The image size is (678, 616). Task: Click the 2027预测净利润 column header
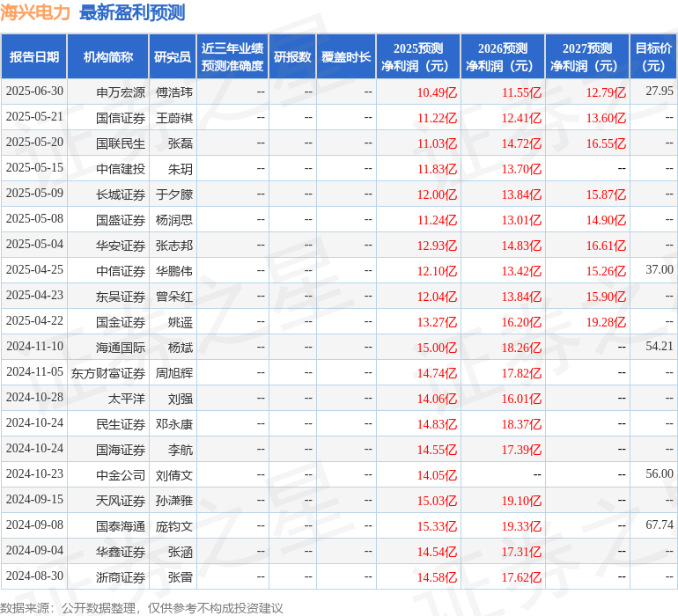click(587, 57)
